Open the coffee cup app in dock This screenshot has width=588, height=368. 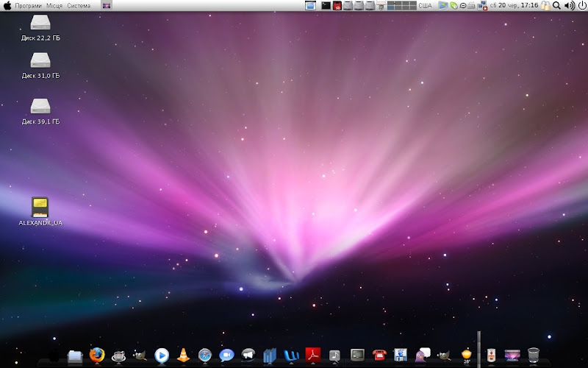pyautogui.click(x=118, y=355)
